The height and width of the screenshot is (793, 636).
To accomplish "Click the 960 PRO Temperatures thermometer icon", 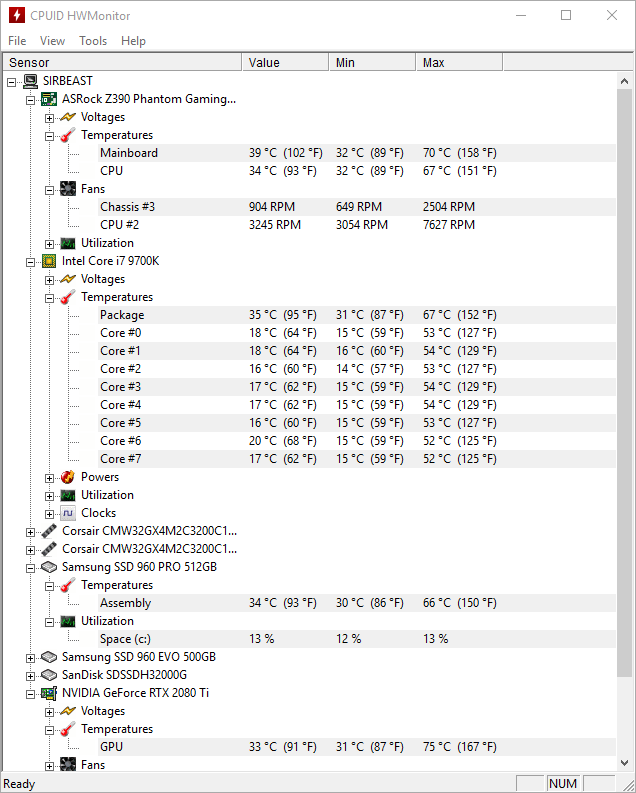I will pyautogui.click(x=68, y=585).
